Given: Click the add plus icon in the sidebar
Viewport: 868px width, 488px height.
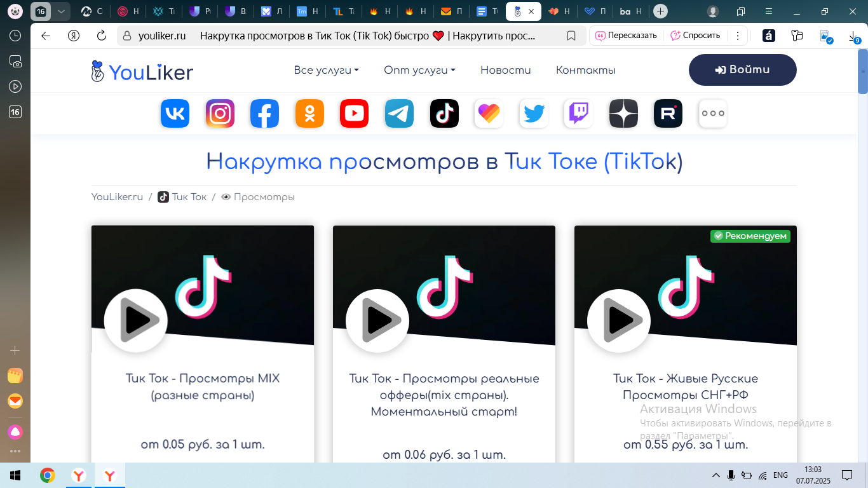Looking at the screenshot, I should click(x=15, y=350).
